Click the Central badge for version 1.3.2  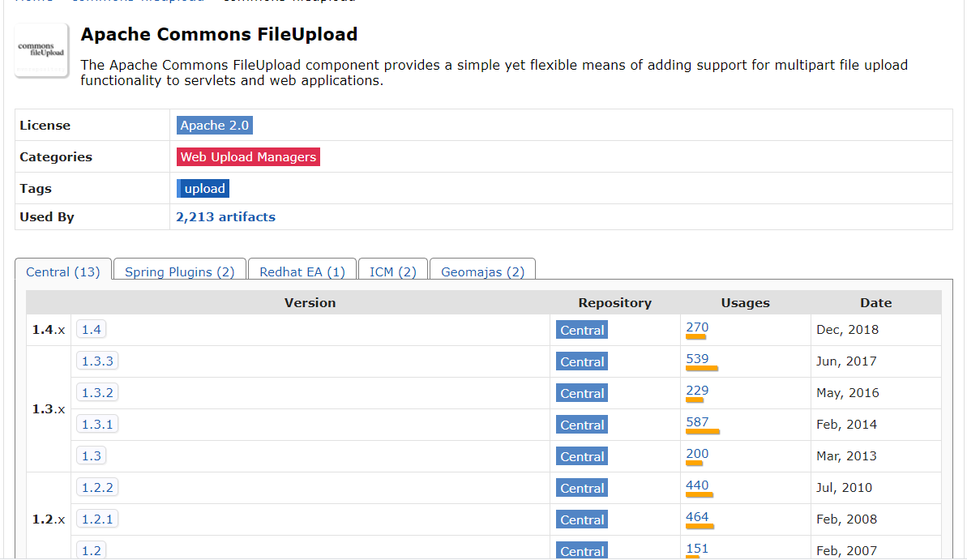(581, 393)
